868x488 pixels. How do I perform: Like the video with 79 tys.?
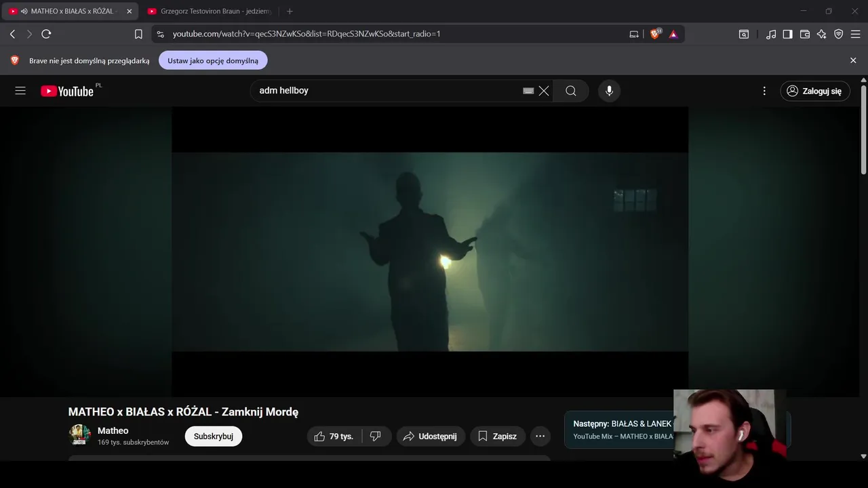(334, 436)
